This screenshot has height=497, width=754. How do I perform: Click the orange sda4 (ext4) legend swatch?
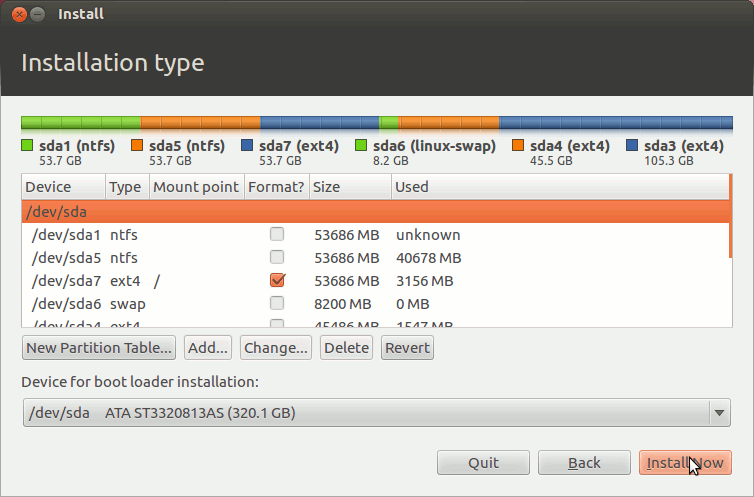(x=519, y=146)
